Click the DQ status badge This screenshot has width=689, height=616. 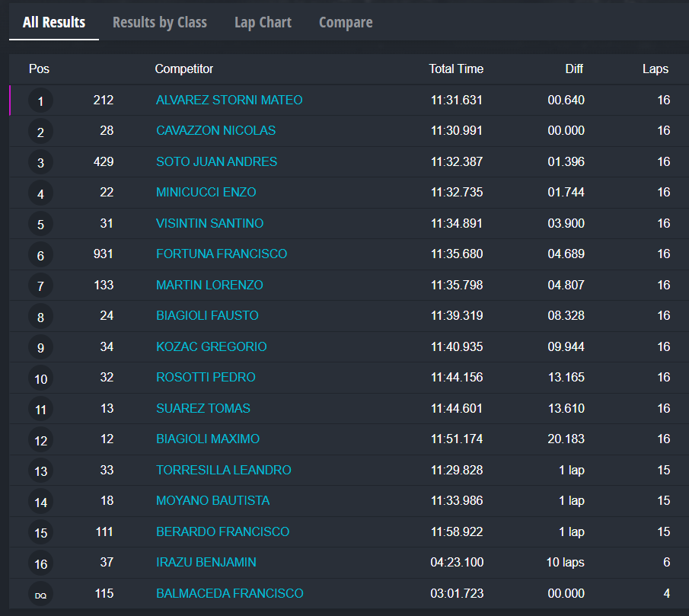point(40,594)
